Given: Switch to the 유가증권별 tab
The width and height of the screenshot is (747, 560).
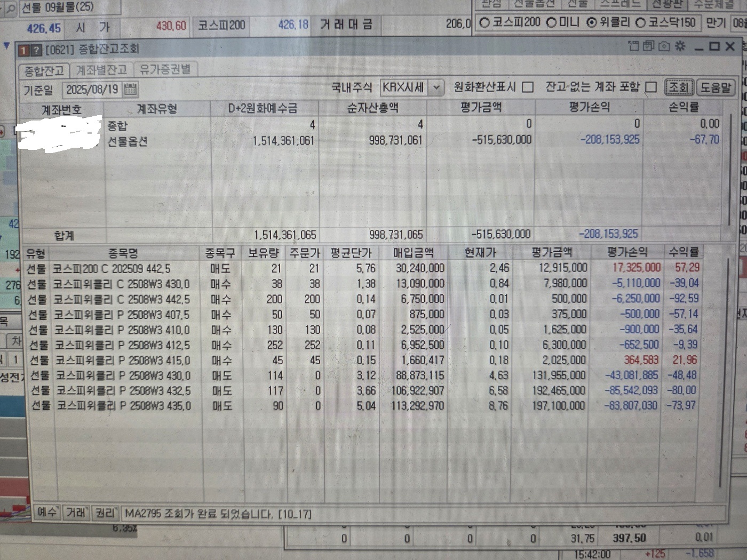Looking at the screenshot, I should [165, 69].
